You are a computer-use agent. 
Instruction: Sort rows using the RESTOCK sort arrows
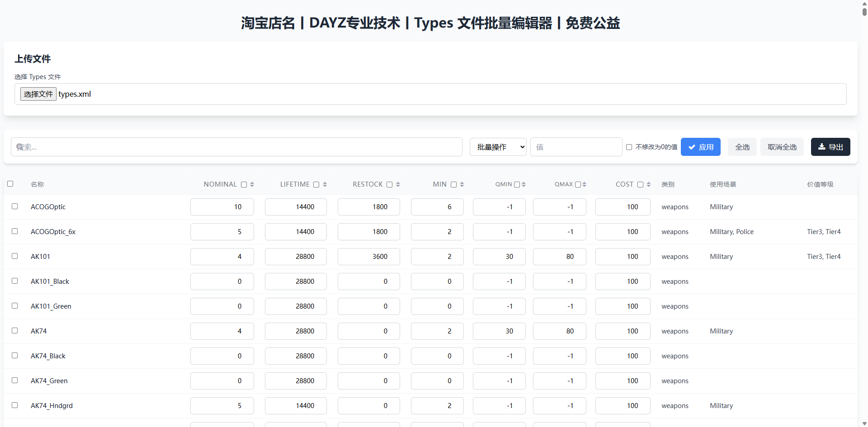[398, 184]
